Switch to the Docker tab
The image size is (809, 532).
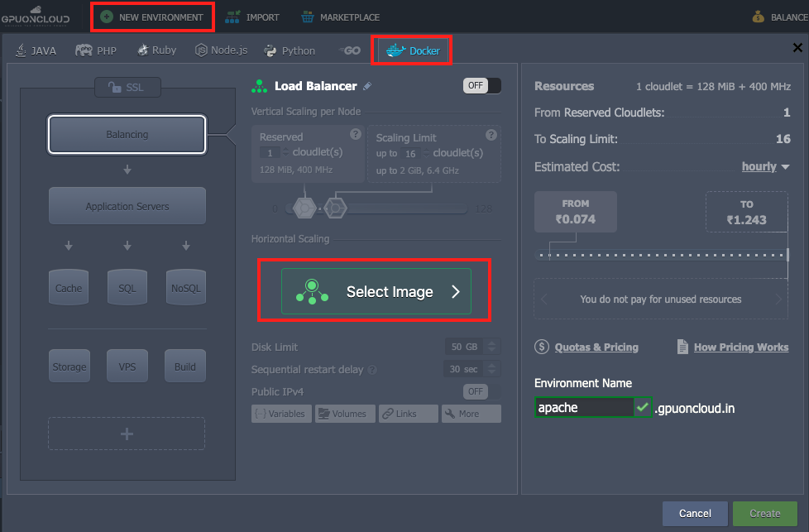pyautogui.click(x=415, y=50)
